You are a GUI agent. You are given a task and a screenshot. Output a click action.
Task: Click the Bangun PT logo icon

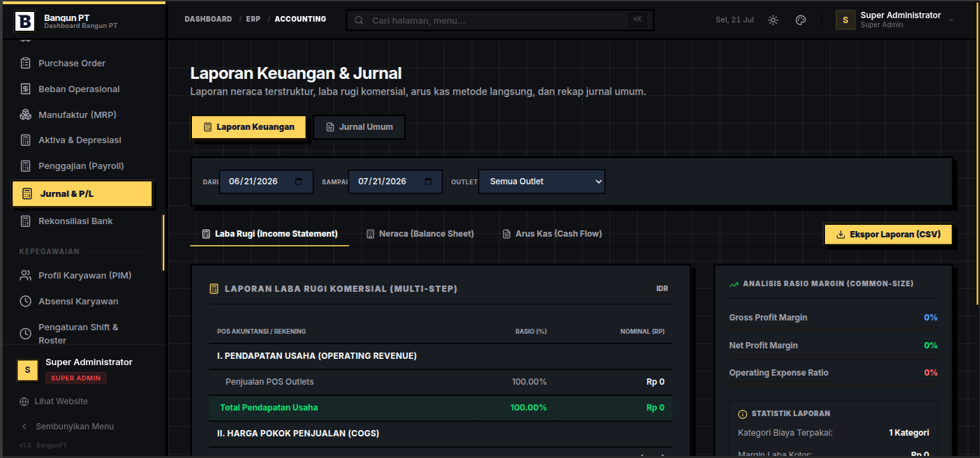click(24, 21)
